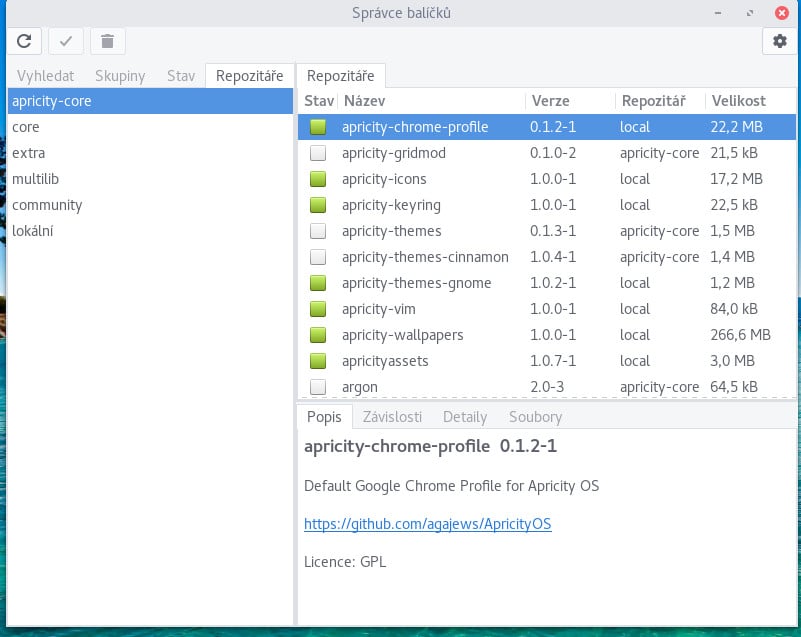Select the apricity-vim package name
Screen dimensions: 801x637
pyautogui.click(x=379, y=309)
